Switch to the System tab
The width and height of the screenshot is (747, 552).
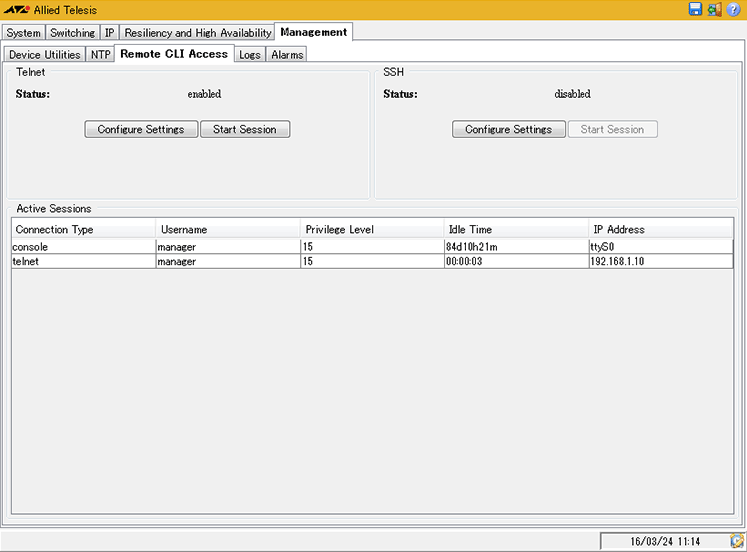(x=24, y=33)
